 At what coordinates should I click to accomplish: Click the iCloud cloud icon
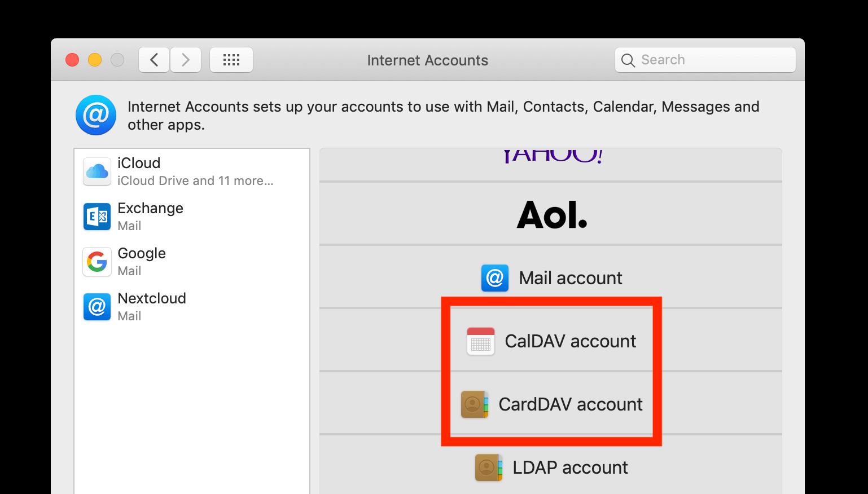coord(97,171)
